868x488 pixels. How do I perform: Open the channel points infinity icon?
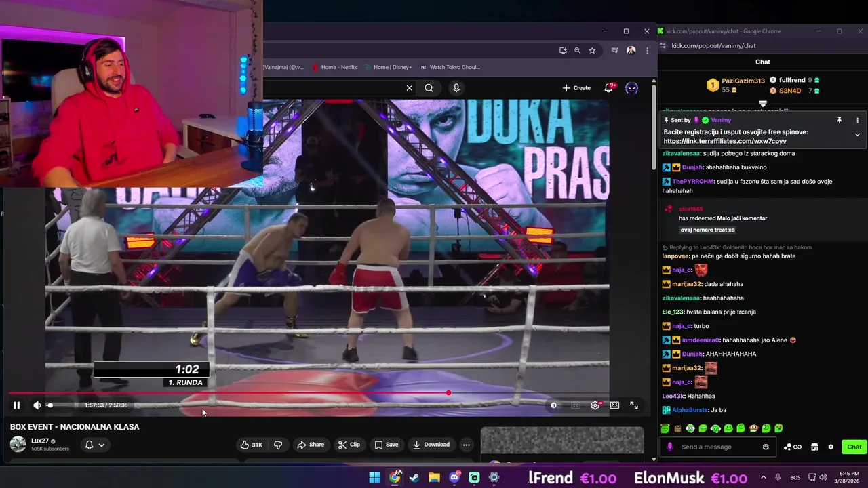coord(792,447)
